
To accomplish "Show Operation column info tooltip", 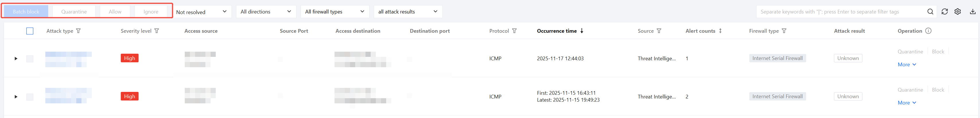I will (x=928, y=31).
